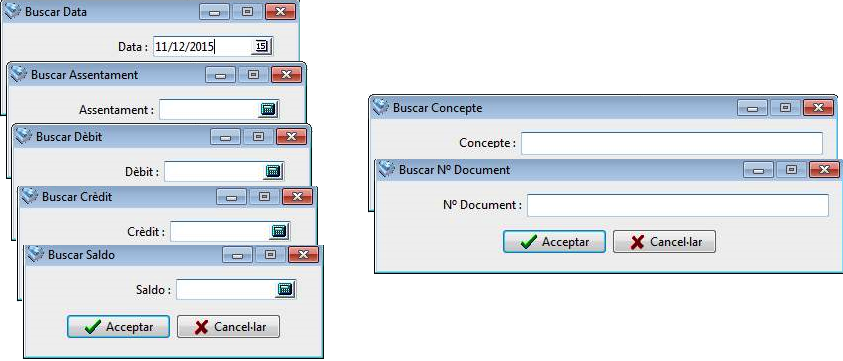843x361 pixels.
Task: Click the 'Buscar Assentament' title text
Action: pos(84,75)
